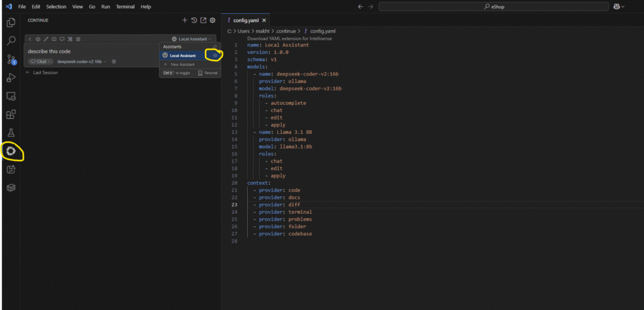
Task: Open the Terminal menu
Action: point(125,6)
